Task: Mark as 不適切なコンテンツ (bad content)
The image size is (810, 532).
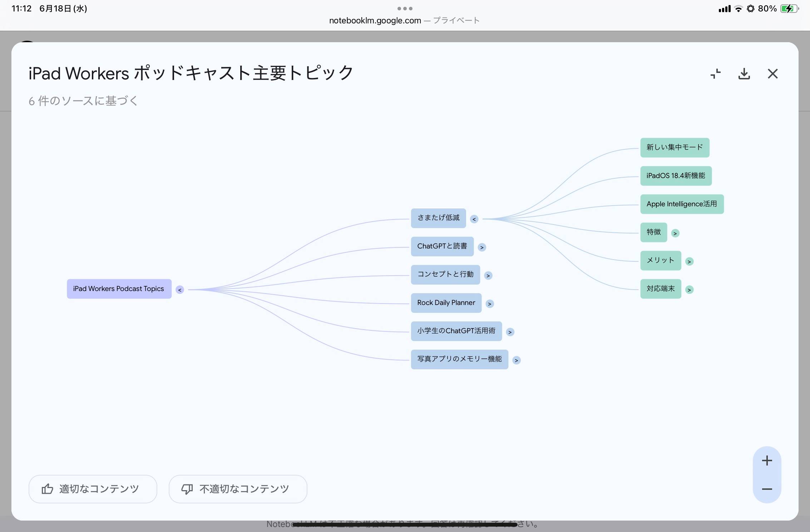Action: pyautogui.click(x=238, y=489)
